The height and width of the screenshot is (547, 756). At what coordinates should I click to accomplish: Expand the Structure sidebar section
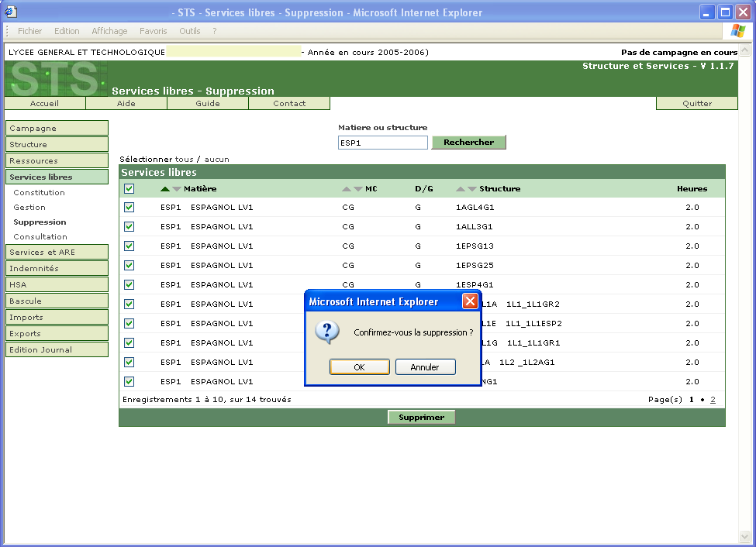[57, 144]
